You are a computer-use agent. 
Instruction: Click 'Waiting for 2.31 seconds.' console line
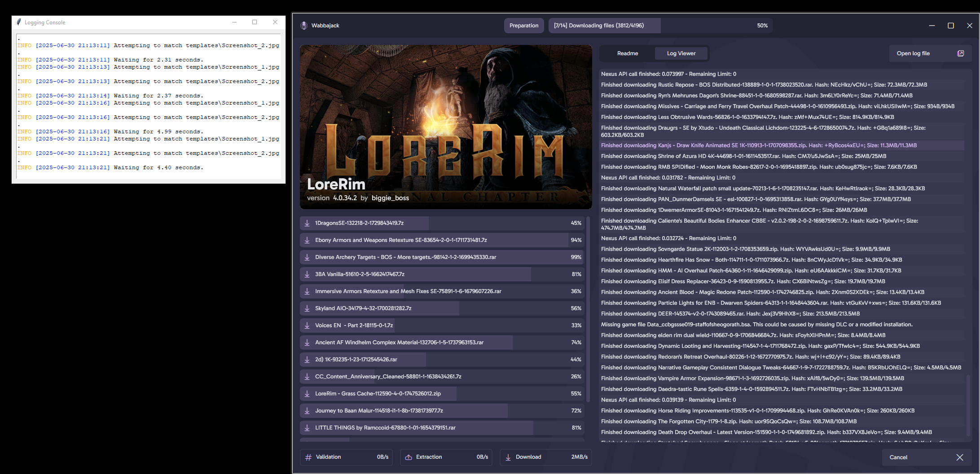pyautogui.click(x=158, y=60)
